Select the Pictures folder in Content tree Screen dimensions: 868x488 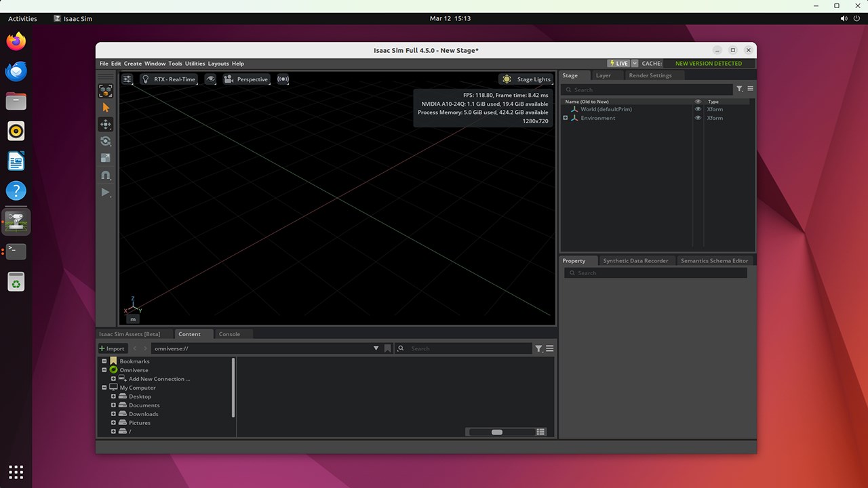pos(140,423)
